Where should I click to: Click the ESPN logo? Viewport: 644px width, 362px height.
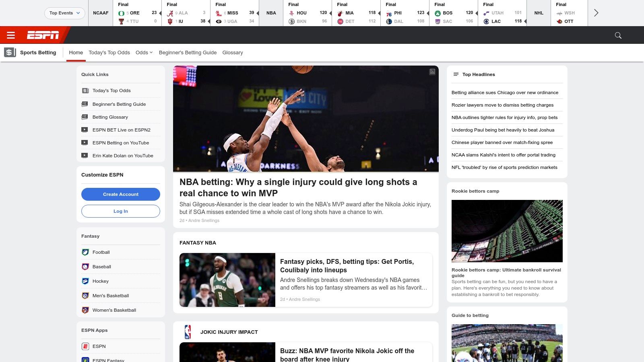pyautogui.click(x=43, y=35)
